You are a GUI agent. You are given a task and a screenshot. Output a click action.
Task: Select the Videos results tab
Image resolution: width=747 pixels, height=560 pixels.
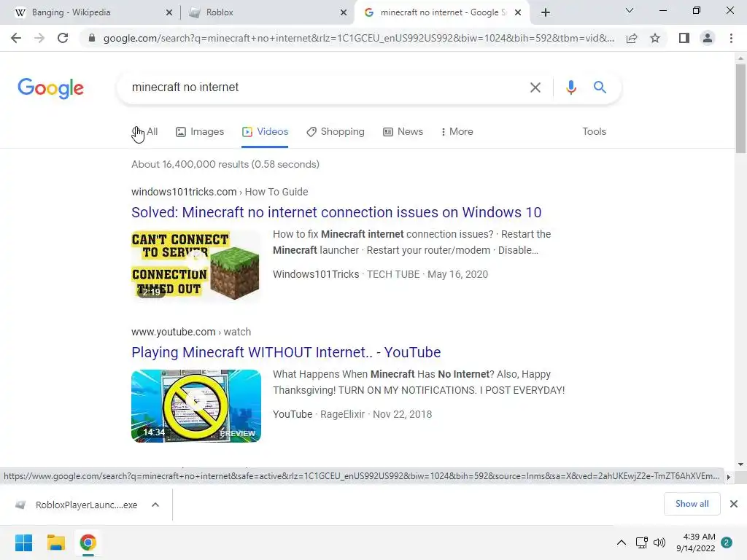(265, 131)
